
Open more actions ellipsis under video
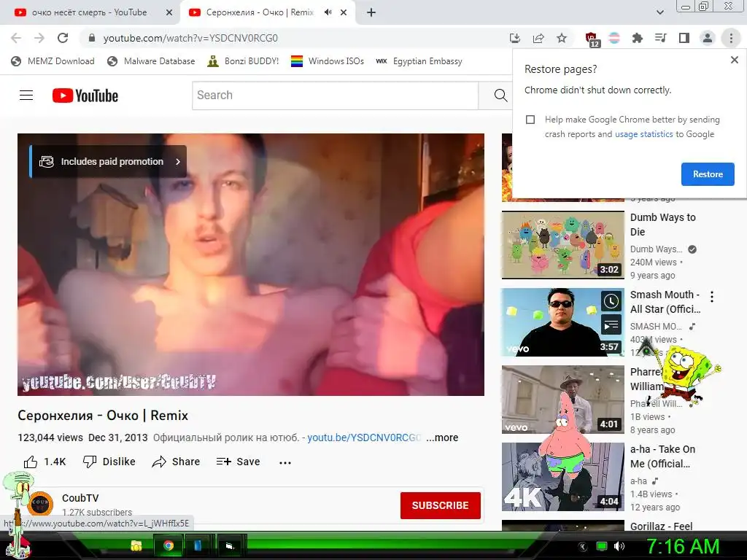tap(285, 462)
